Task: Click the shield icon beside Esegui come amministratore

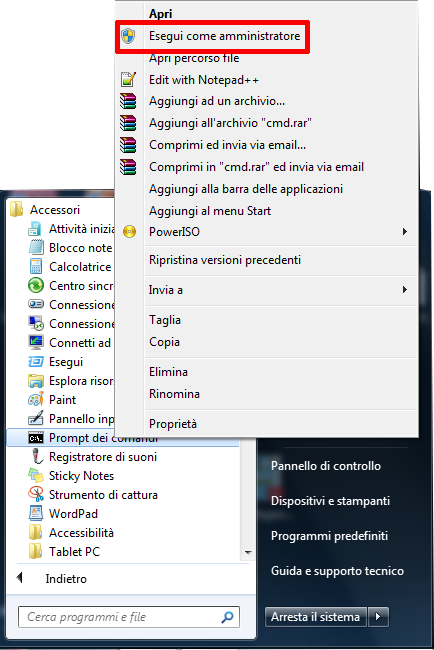Action: coord(128,36)
